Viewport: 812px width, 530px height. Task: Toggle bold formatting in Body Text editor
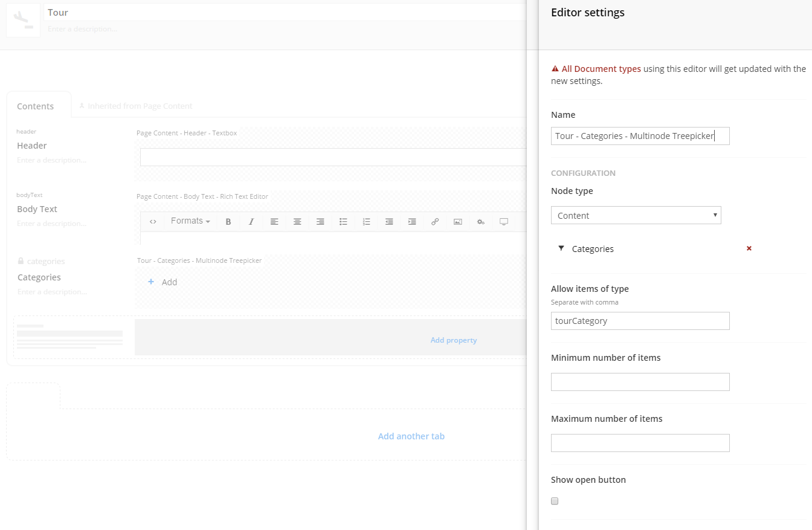point(228,222)
